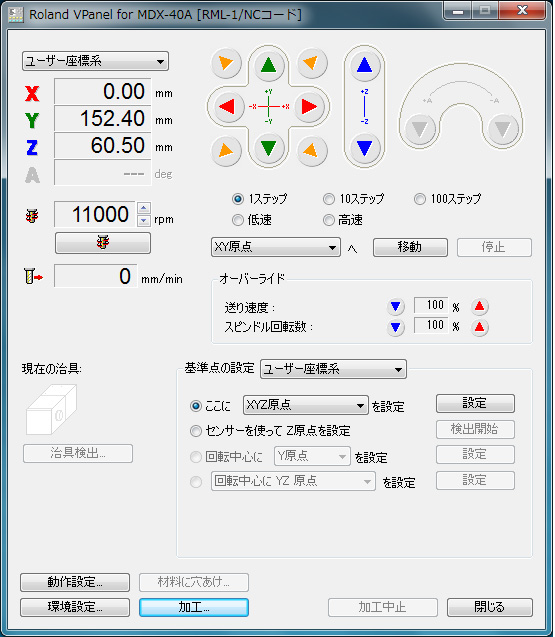Click the 設定 button next to XYZ原点
This screenshot has height=637, width=555.
[x=475, y=403]
